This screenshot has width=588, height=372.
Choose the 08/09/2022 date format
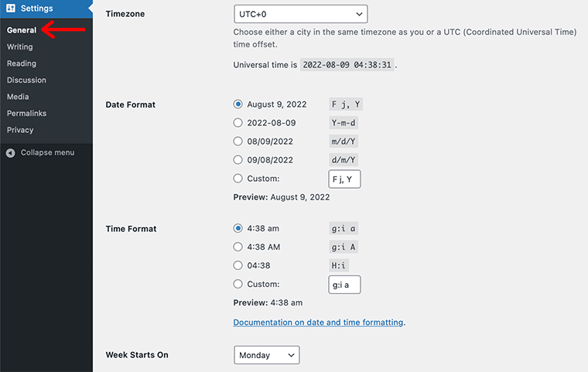[238, 141]
